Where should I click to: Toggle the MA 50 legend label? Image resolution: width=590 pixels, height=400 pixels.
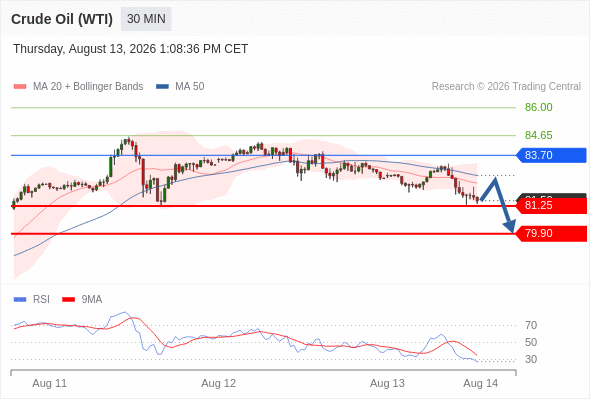pos(190,87)
